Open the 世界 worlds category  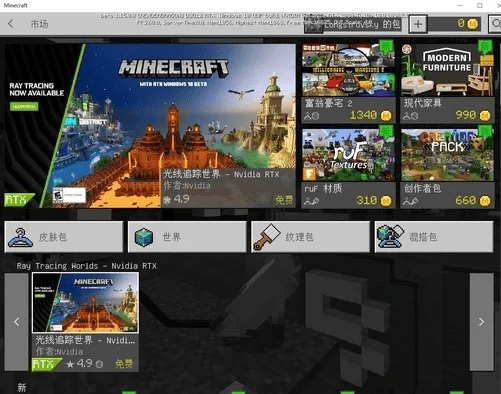(x=187, y=237)
